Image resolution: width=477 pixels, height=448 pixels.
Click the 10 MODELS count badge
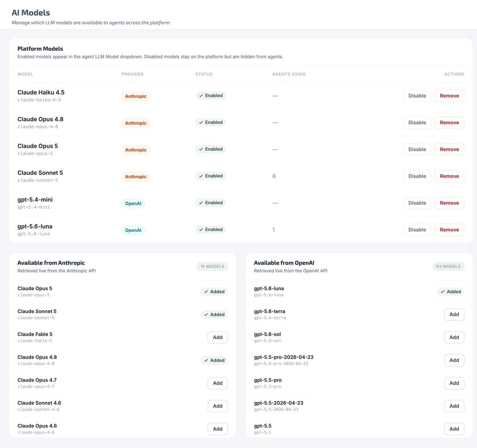pyautogui.click(x=212, y=266)
